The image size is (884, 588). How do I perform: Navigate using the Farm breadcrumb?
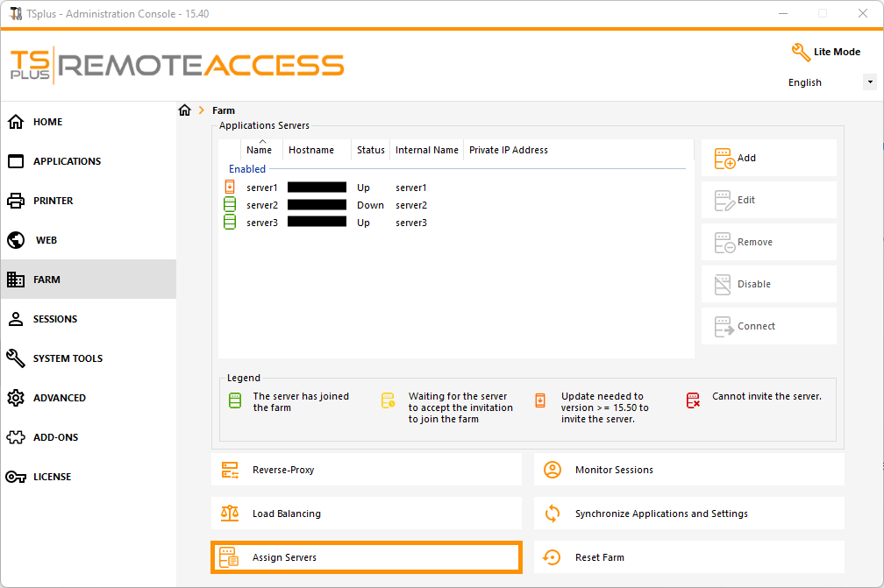click(x=223, y=110)
